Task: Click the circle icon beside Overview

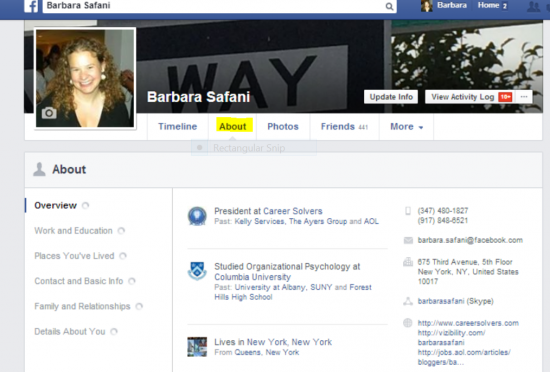Action: 85,205
